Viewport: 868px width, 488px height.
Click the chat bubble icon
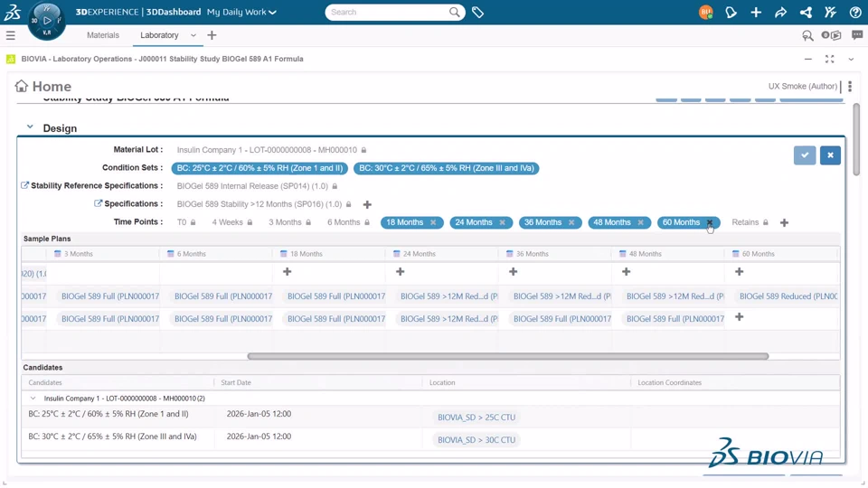pyautogui.click(x=857, y=35)
